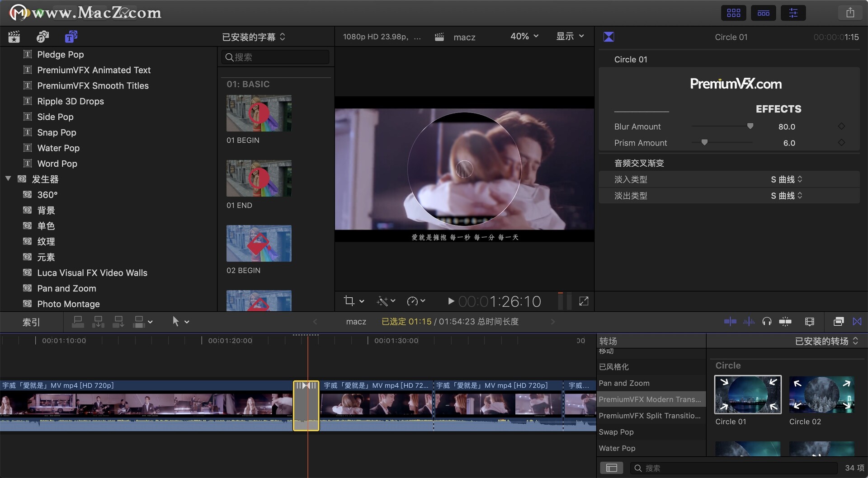The image size is (868, 478).
Task: Select the 02 BEGIN title thumbnail
Action: 259,244
